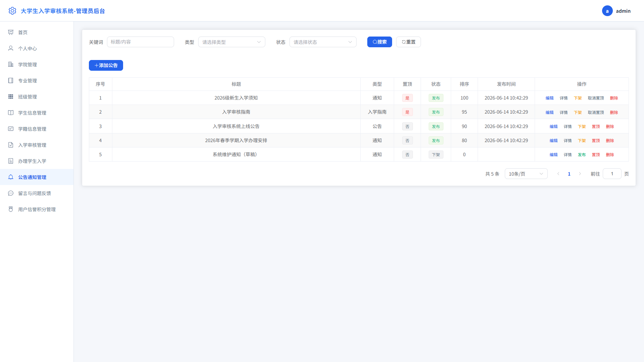644x362 pixels.
Task: View 详情 for 入学审核指南 row
Action: point(563,112)
